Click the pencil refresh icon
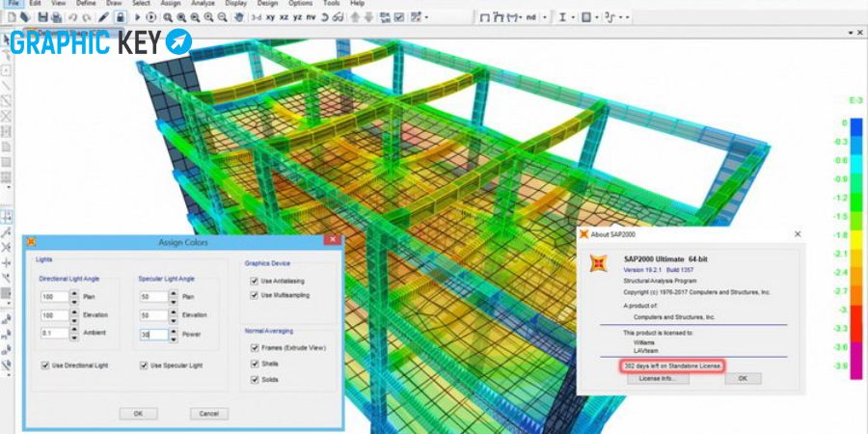 [x=103, y=17]
